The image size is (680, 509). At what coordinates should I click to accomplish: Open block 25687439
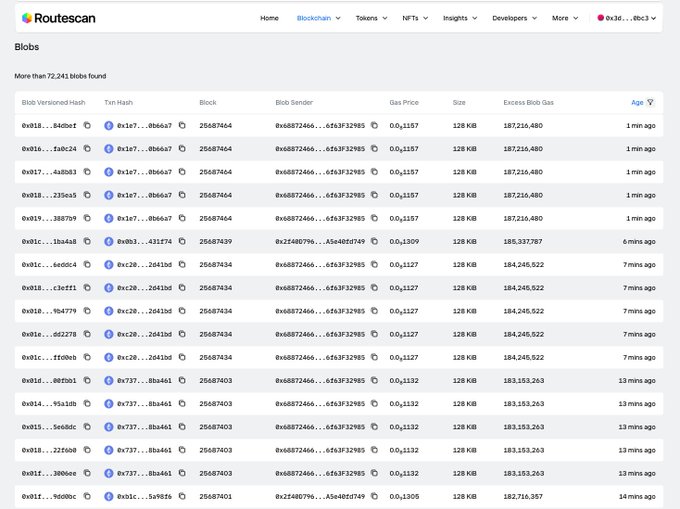(216, 241)
